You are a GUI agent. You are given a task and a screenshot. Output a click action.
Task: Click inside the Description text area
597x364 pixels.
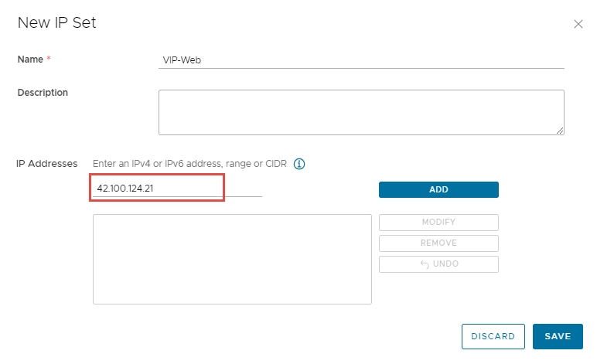tap(360, 112)
